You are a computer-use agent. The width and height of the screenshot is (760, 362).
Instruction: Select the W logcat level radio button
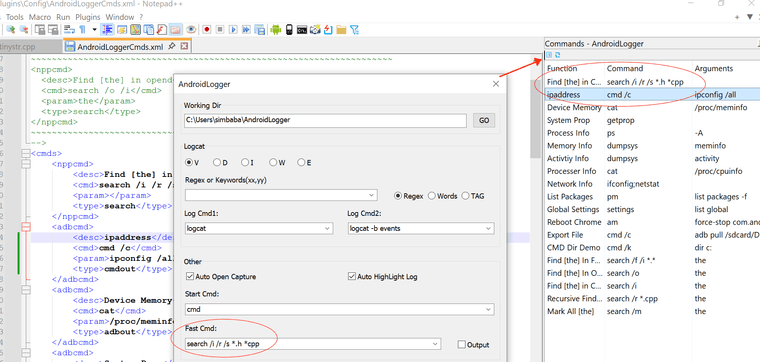[x=273, y=162]
